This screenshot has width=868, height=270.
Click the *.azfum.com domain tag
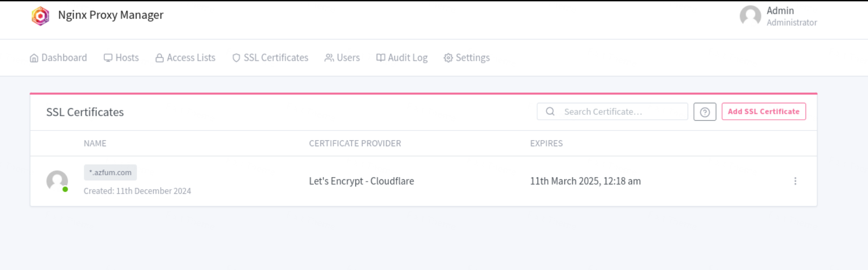[110, 173]
